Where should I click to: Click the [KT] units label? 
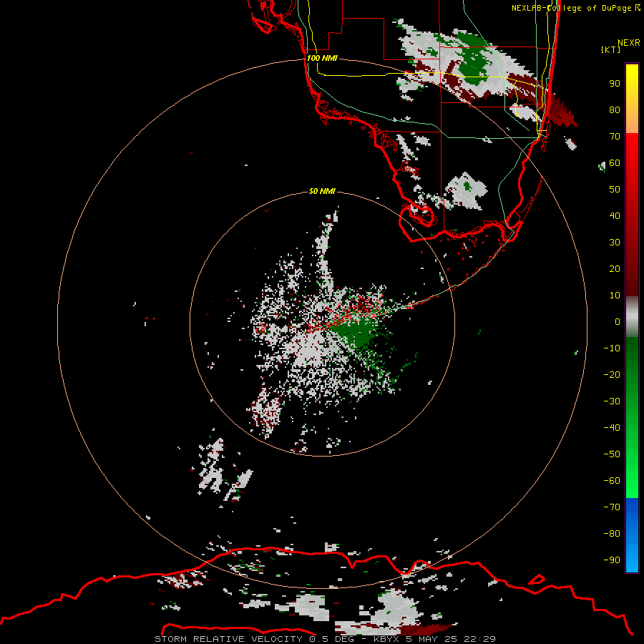pyautogui.click(x=610, y=49)
